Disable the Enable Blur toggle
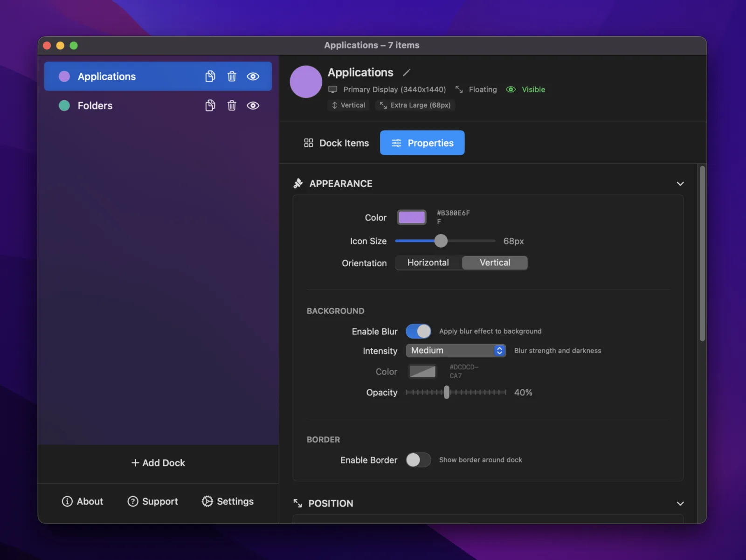The height and width of the screenshot is (560, 746). pos(418,332)
